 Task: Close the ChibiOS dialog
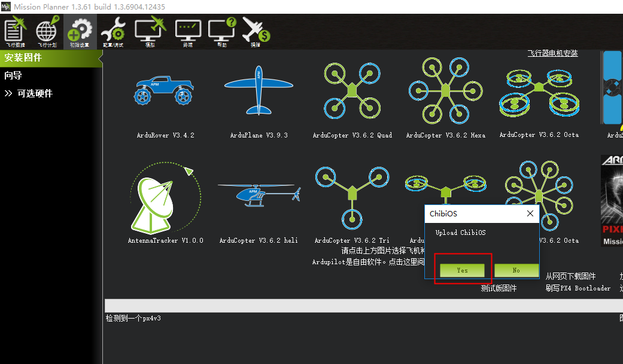click(530, 213)
